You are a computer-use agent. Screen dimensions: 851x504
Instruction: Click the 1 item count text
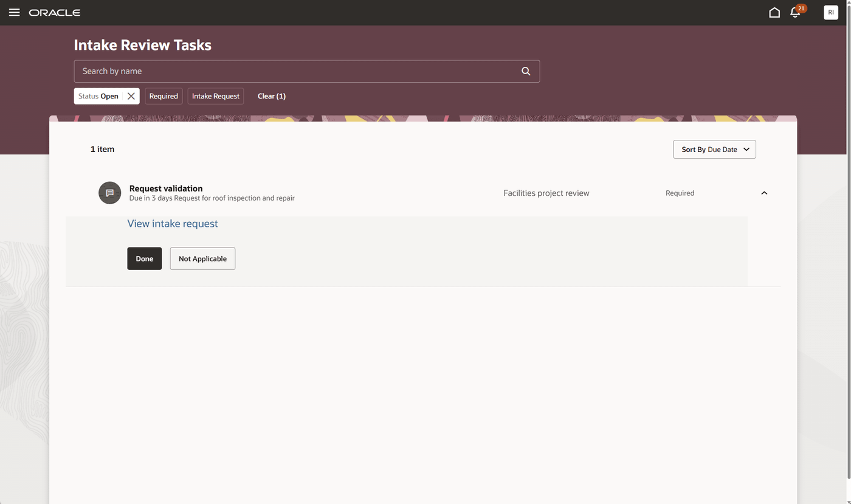tap(102, 149)
